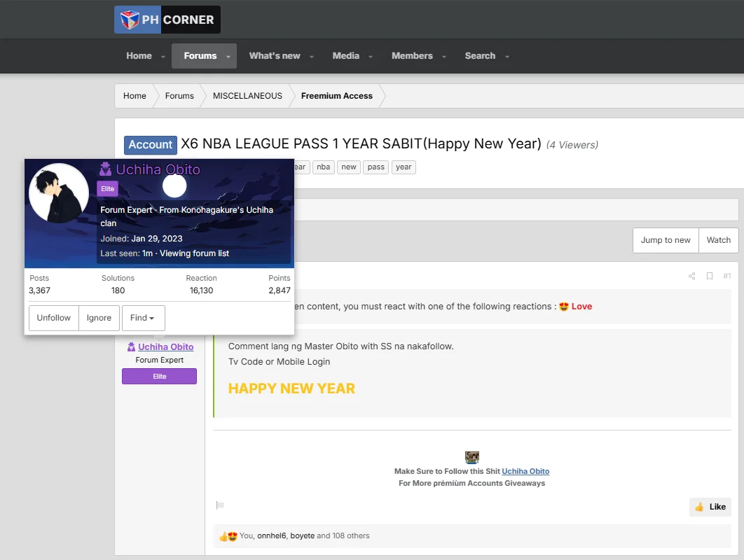744x560 pixels.
Task: Open the Members navigation tab
Action: (412, 56)
